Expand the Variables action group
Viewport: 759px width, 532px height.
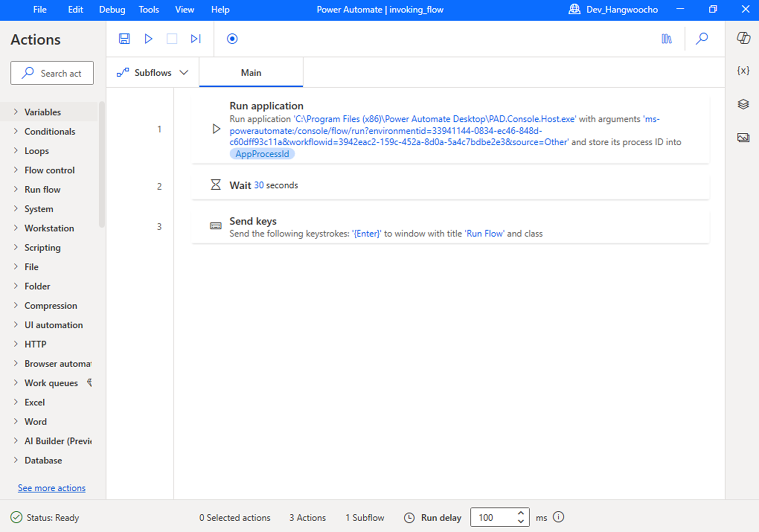click(x=16, y=112)
